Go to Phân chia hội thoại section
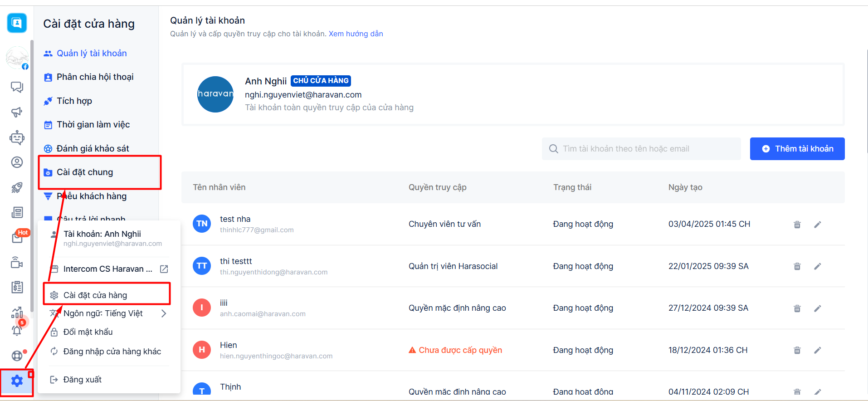 [95, 77]
